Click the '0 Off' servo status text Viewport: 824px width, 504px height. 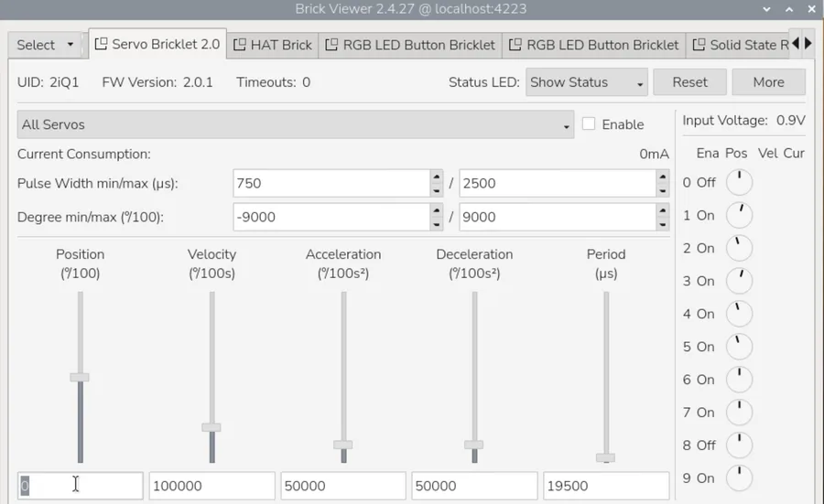click(699, 183)
